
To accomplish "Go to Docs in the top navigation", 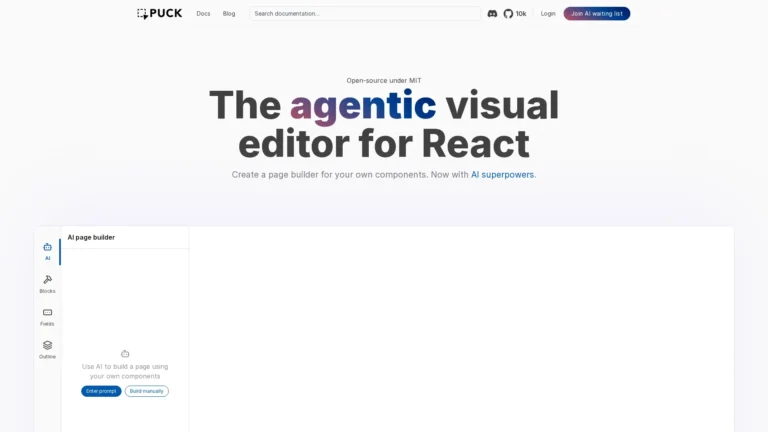I will pyautogui.click(x=203, y=14).
